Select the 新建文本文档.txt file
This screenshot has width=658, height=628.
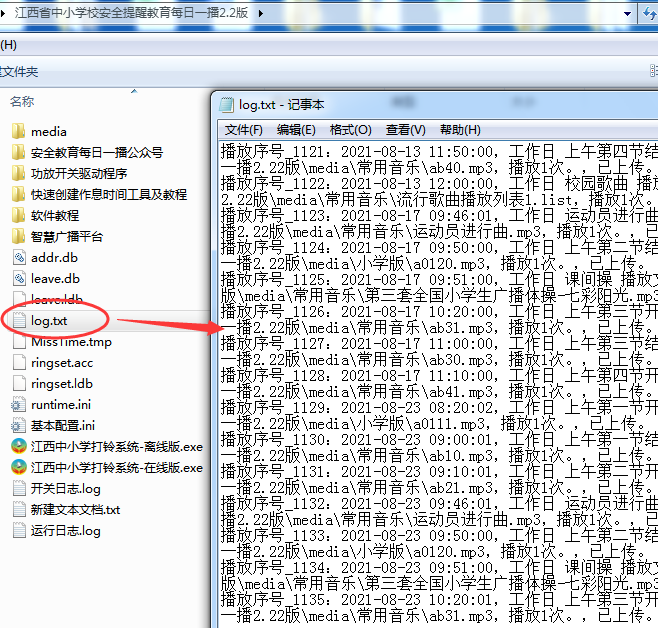75,510
